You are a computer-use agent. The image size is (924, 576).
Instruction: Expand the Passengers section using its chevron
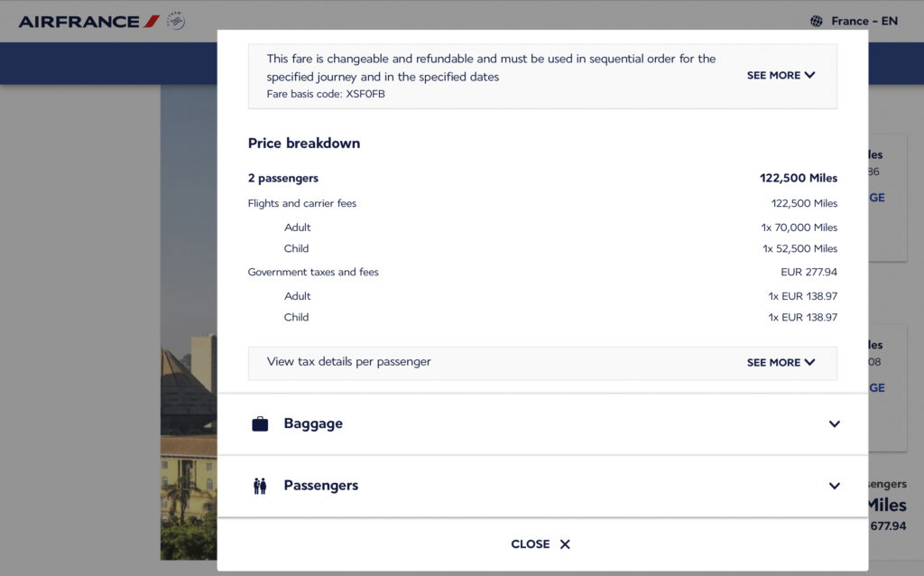pyautogui.click(x=835, y=486)
